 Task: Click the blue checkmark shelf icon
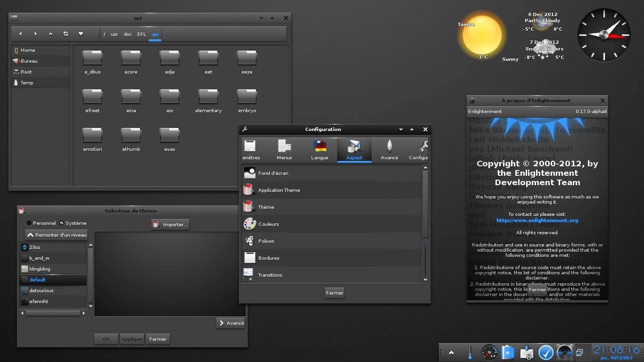(x=545, y=352)
